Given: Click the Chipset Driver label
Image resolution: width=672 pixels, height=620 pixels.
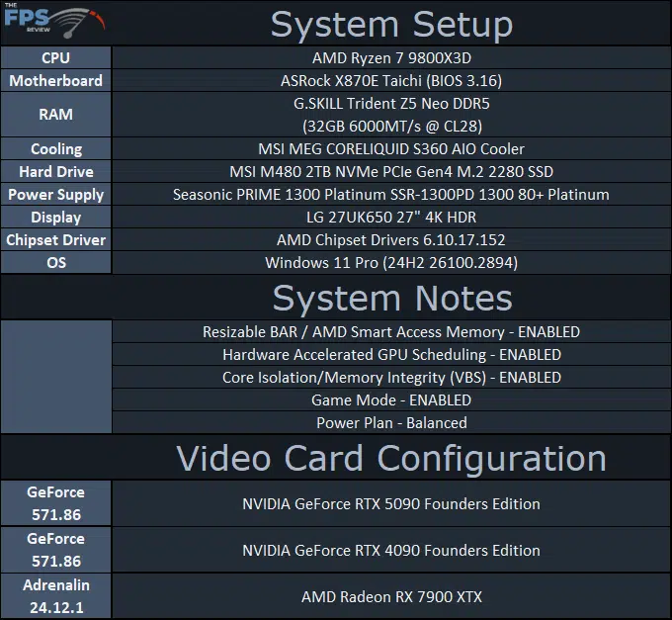Looking at the screenshot, I should click(x=55, y=240).
